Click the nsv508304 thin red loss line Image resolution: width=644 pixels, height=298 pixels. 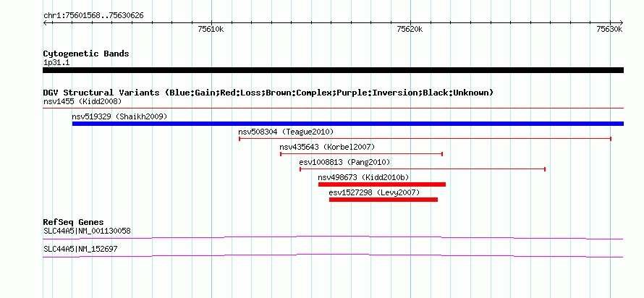click(425, 139)
